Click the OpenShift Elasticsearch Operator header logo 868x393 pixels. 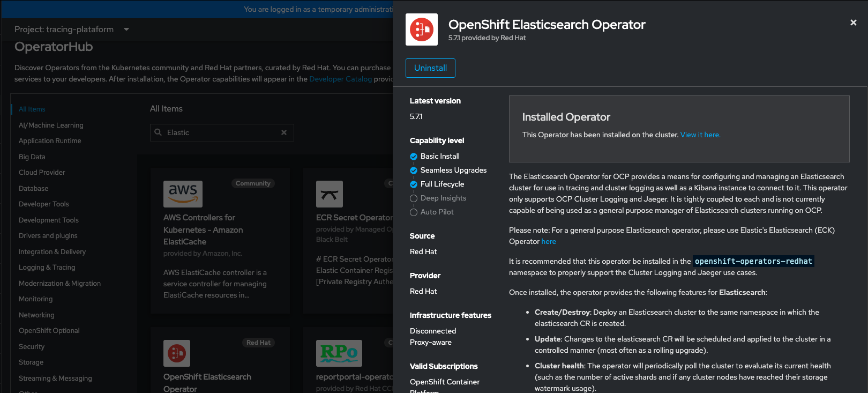[x=422, y=29]
